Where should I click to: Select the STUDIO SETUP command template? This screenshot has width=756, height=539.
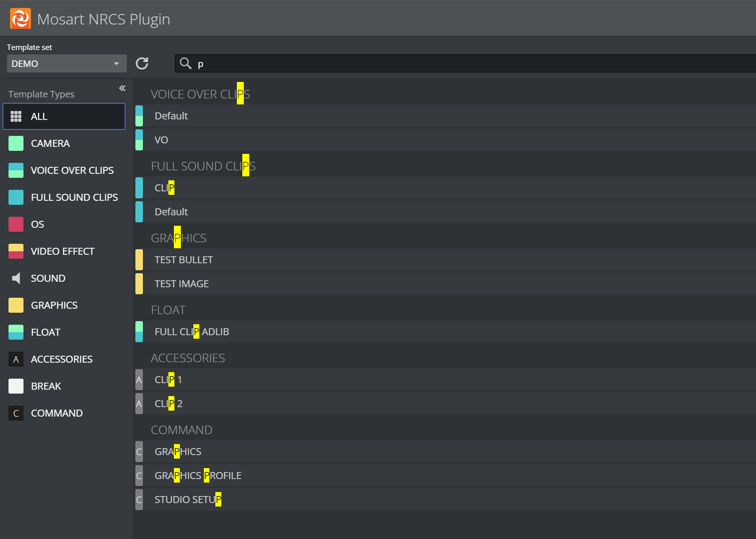click(x=188, y=500)
